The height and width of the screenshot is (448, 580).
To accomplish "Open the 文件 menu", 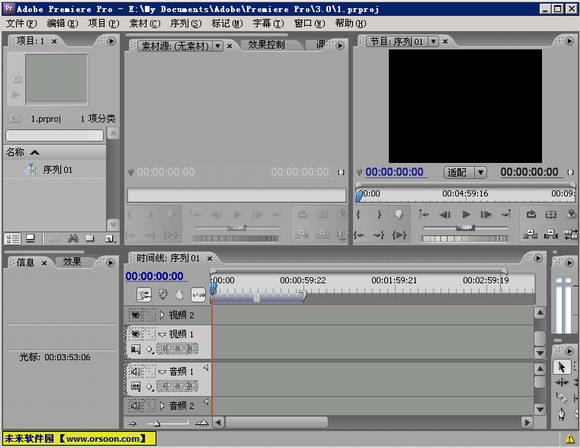I will 21,23.
